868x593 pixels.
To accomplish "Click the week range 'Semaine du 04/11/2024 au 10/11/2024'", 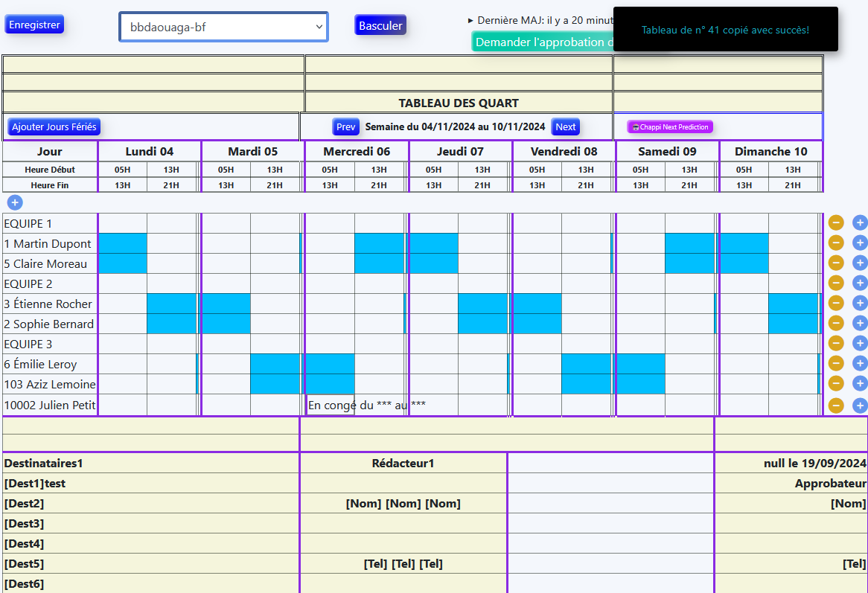I will 455,126.
